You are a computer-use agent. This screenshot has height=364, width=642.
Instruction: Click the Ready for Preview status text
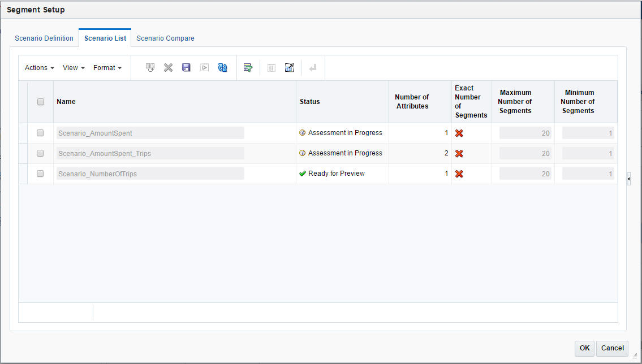point(337,174)
